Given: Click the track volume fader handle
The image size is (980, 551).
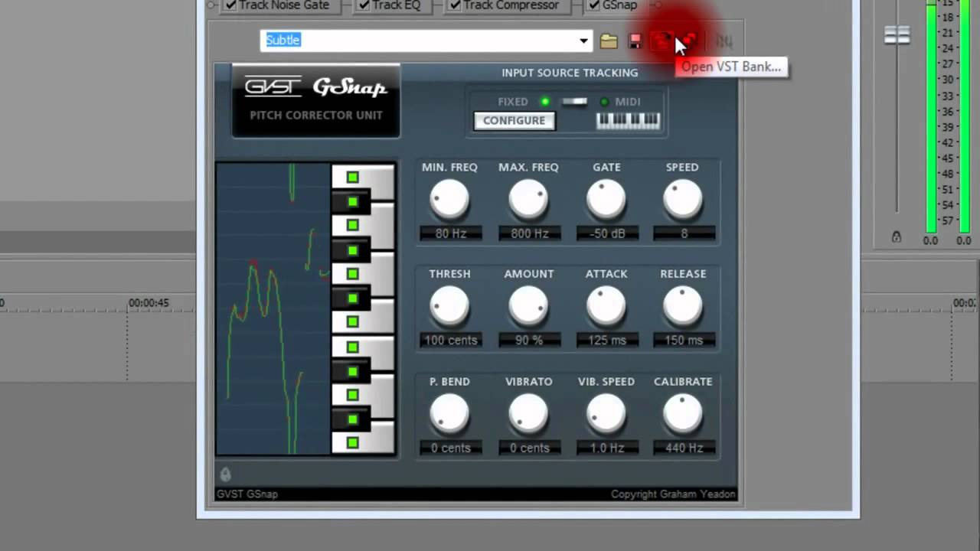Looking at the screenshot, I should [x=897, y=34].
